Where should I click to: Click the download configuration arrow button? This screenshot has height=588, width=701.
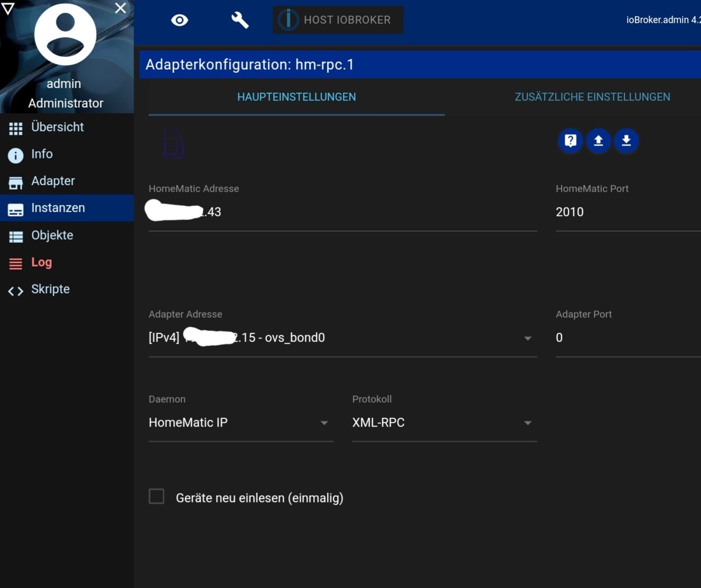(x=627, y=140)
